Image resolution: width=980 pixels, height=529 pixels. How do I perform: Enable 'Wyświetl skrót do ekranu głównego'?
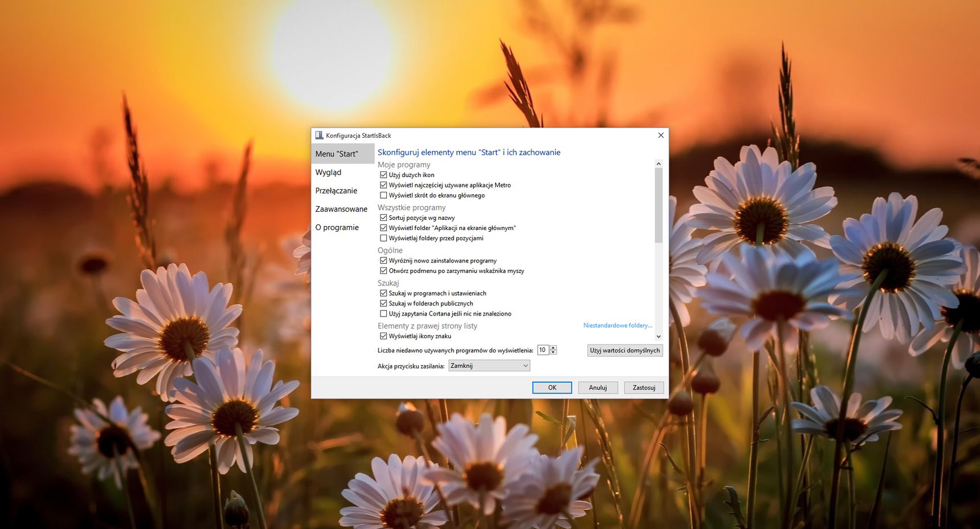pos(383,195)
